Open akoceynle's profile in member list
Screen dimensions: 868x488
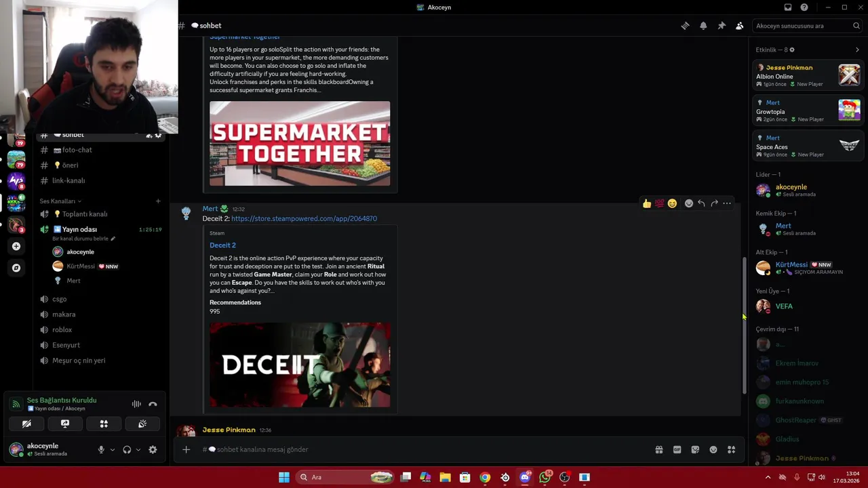coord(808,190)
